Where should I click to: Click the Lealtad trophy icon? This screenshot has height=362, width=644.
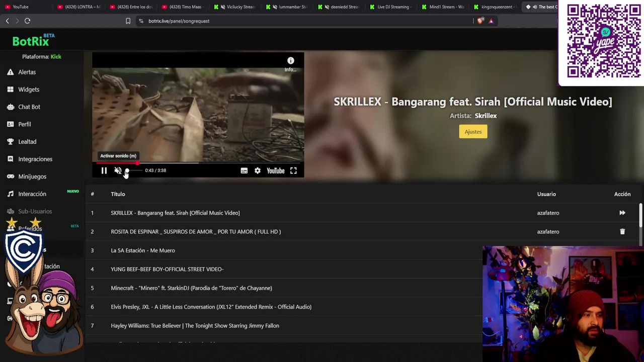10,142
